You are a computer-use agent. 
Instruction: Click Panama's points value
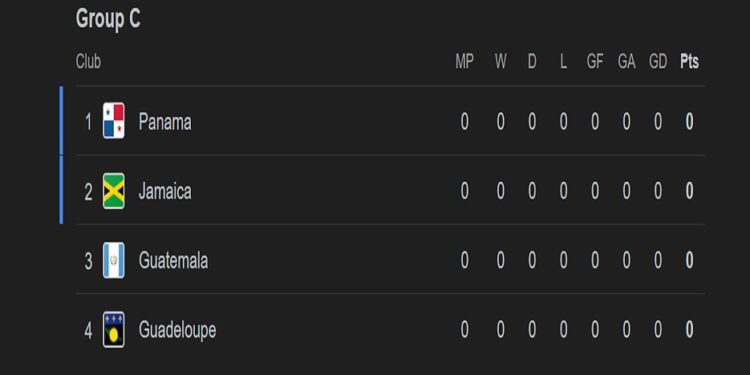[x=689, y=122]
